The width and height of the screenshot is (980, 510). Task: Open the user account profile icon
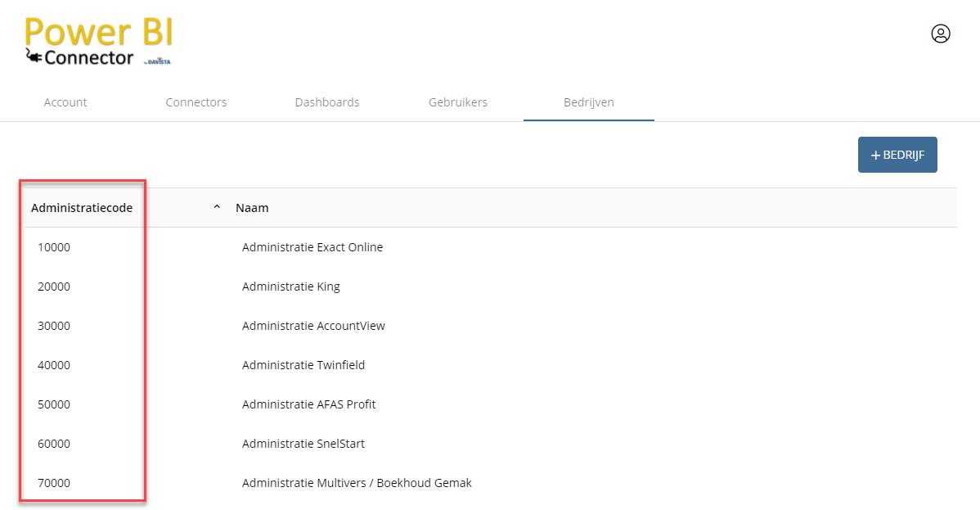tap(940, 34)
